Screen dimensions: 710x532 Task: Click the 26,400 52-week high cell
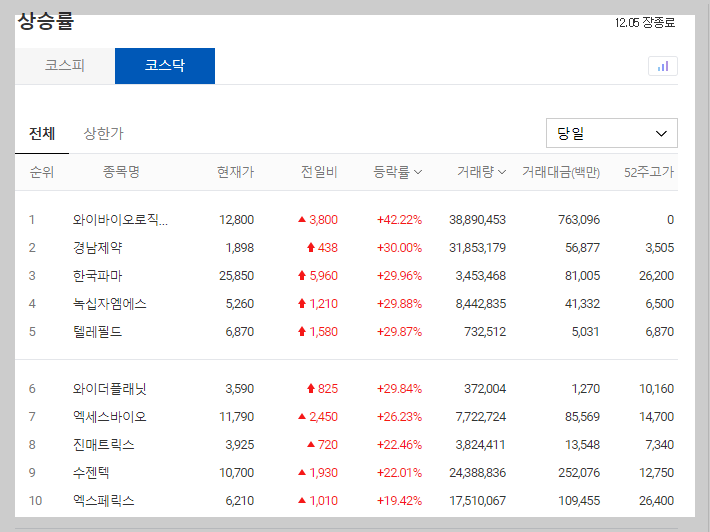click(x=657, y=501)
